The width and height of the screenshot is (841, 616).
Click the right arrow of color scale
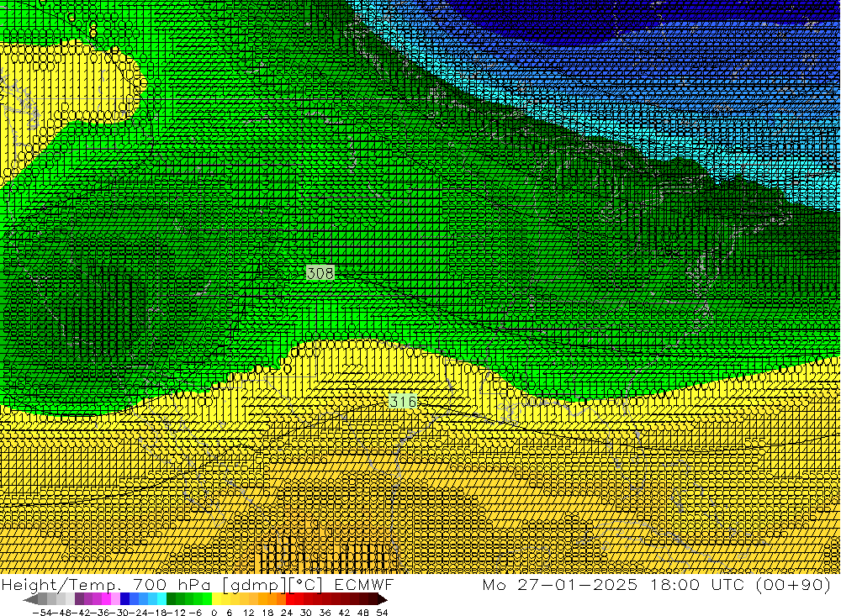383,599
